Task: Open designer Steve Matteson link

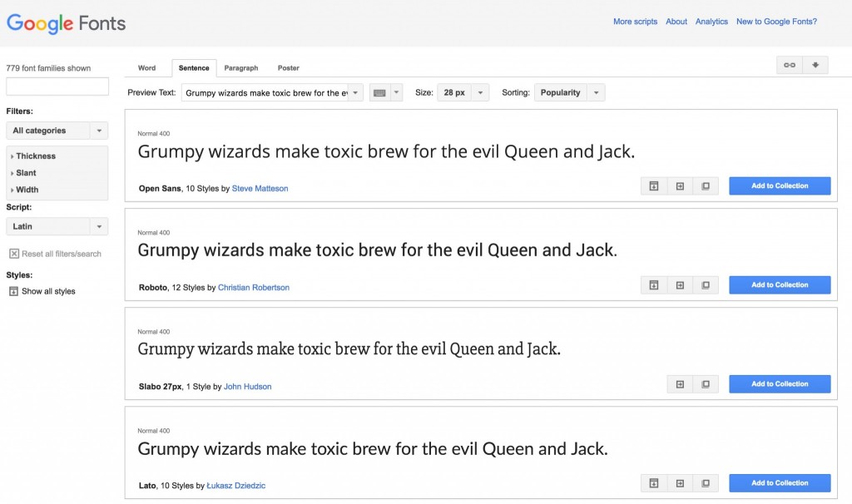Action: [260, 189]
